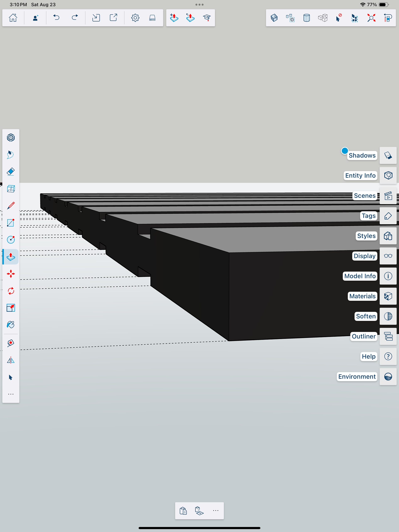Screen dimensions: 399x532
Task: Open the Tape Measure tool
Action: [x=11, y=343]
